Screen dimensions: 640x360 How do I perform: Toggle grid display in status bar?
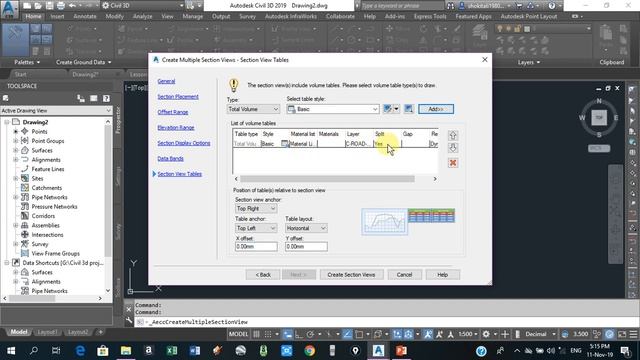tap(256, 334)
